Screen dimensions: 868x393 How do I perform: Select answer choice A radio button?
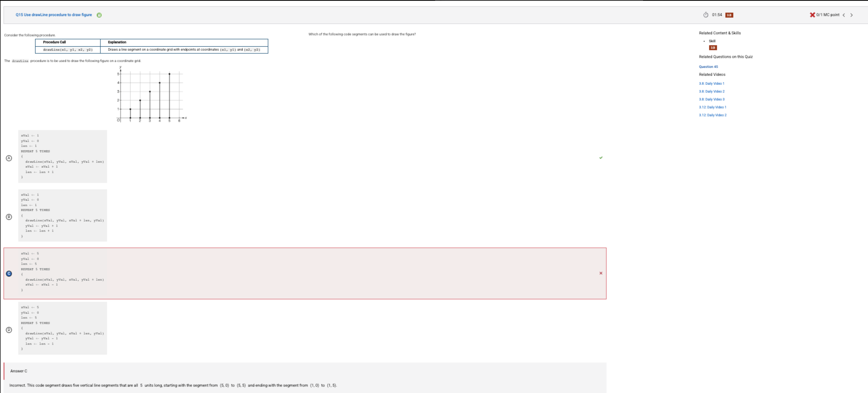[x=9, y=158]
